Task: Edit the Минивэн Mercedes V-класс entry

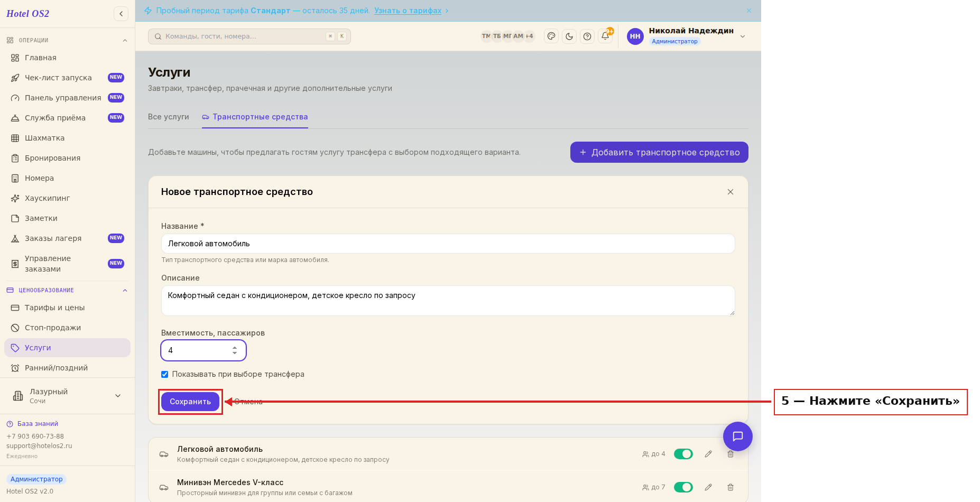Action: [x=708, y=487]
